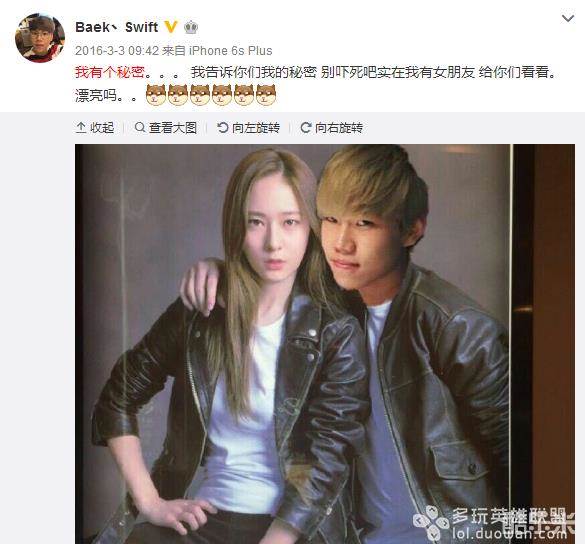The height and width of the screenshot is (544, 585).
Task: Click the expanded couple photo
Action: 325,344
